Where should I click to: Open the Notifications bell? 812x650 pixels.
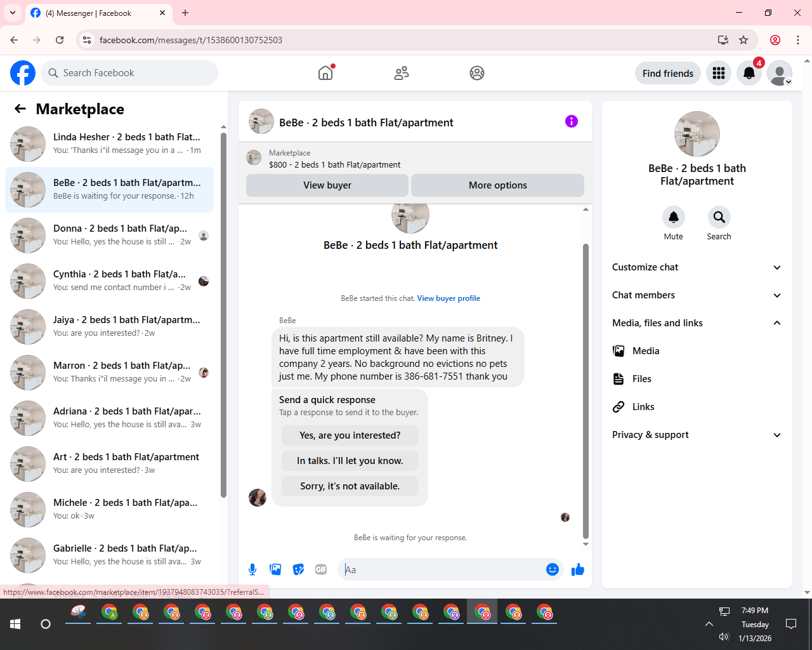[749, 73]
